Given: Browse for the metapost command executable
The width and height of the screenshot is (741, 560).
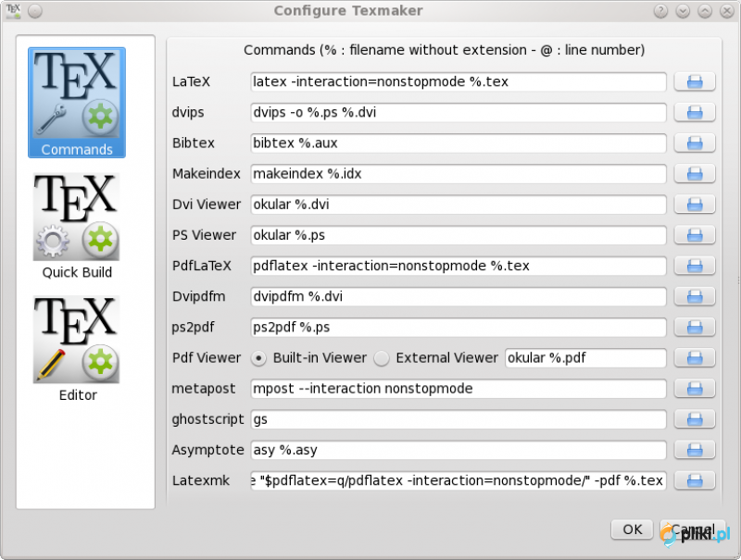Looking at the screenshot, I should tap(694, 389).
